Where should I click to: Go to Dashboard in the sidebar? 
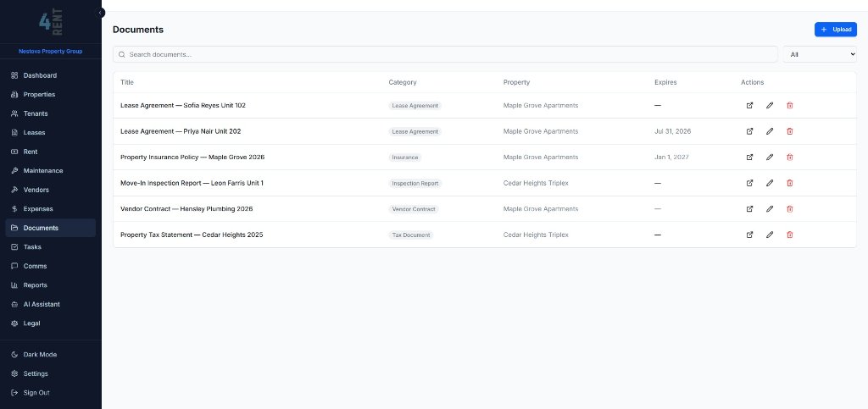pyautogui.click(x=50, y=75)
